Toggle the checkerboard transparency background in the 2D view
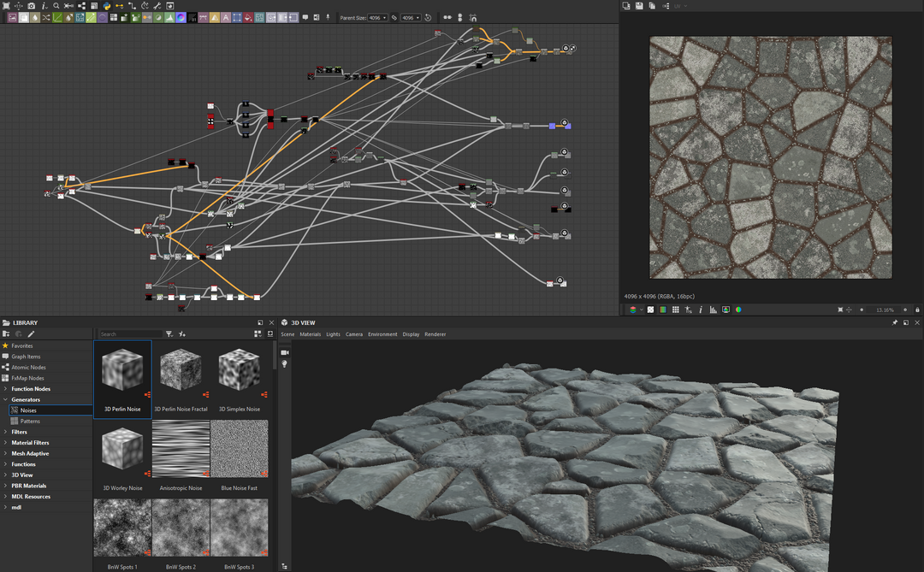 pyautogui.click(x=651, y=310)
